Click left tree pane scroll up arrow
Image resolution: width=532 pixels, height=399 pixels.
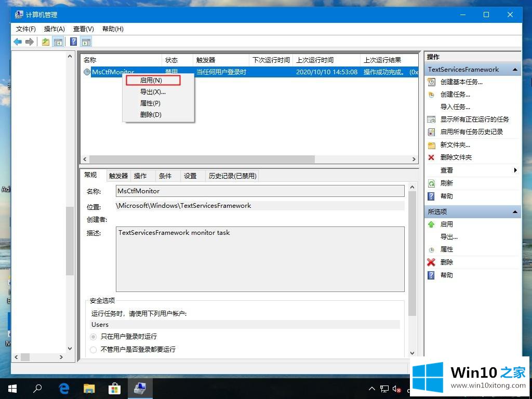(70, 56)
